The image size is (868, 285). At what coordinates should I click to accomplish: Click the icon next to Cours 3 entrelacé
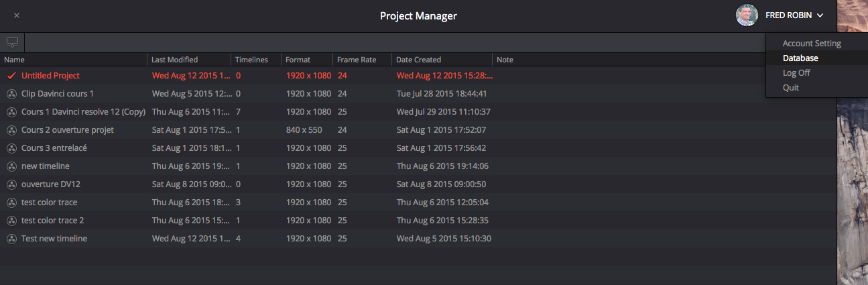tap(11, 148)
